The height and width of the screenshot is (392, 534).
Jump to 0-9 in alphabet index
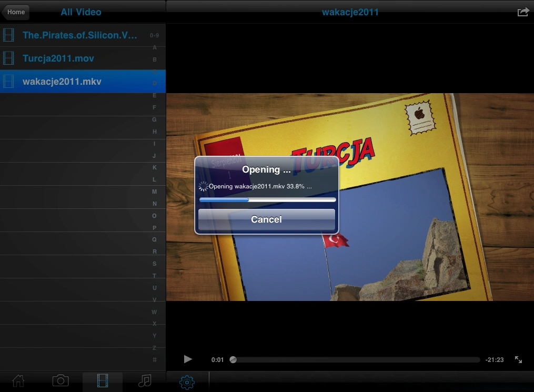[154, 35]
